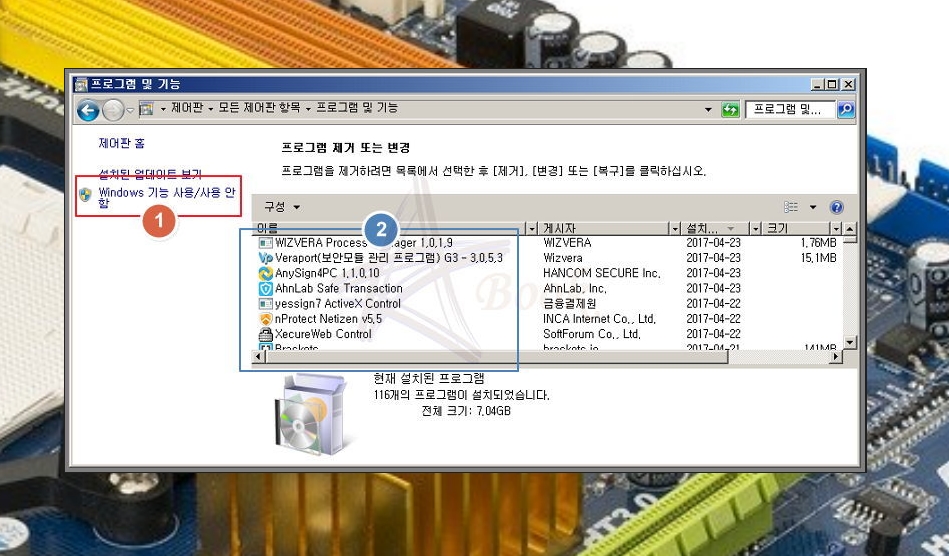Image resolution: width=949 pixels, height=556 pixels.
Task: Focus the 프로그램 및... search box
Action: [x=790, y=110]
